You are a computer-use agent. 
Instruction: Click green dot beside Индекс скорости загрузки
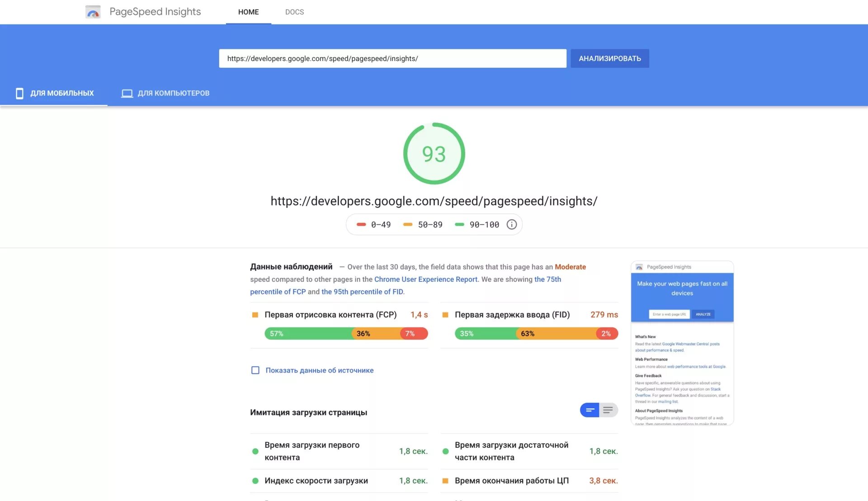(x=255, y=481)
